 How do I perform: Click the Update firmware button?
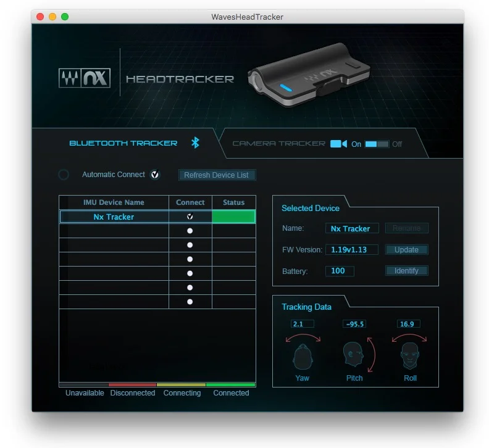click(x=407, y=250)
